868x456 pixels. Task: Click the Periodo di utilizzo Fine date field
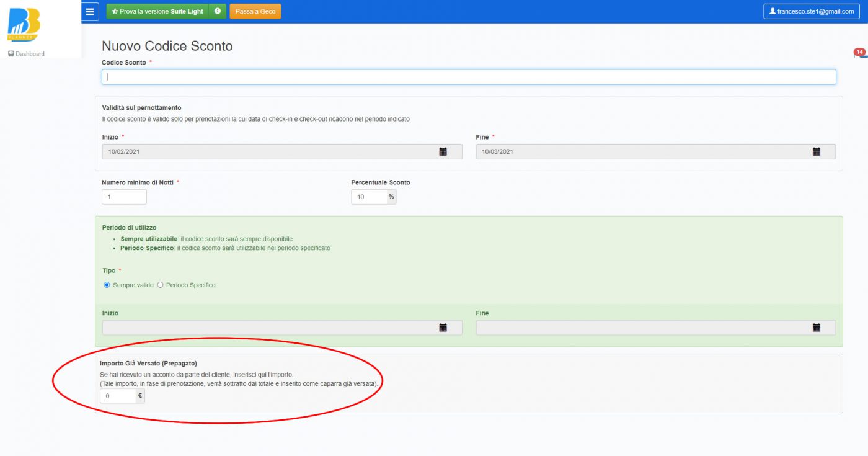tap(655, 328)
